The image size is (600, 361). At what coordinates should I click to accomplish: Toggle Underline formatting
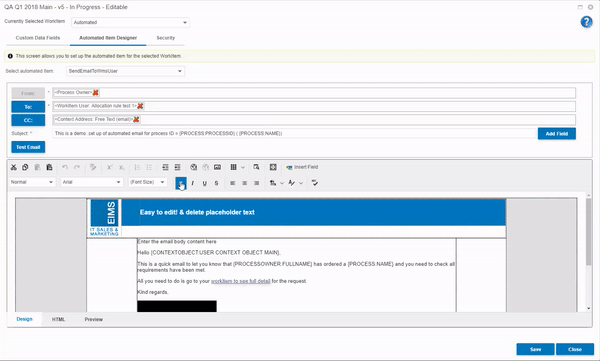tap(205, 183)
